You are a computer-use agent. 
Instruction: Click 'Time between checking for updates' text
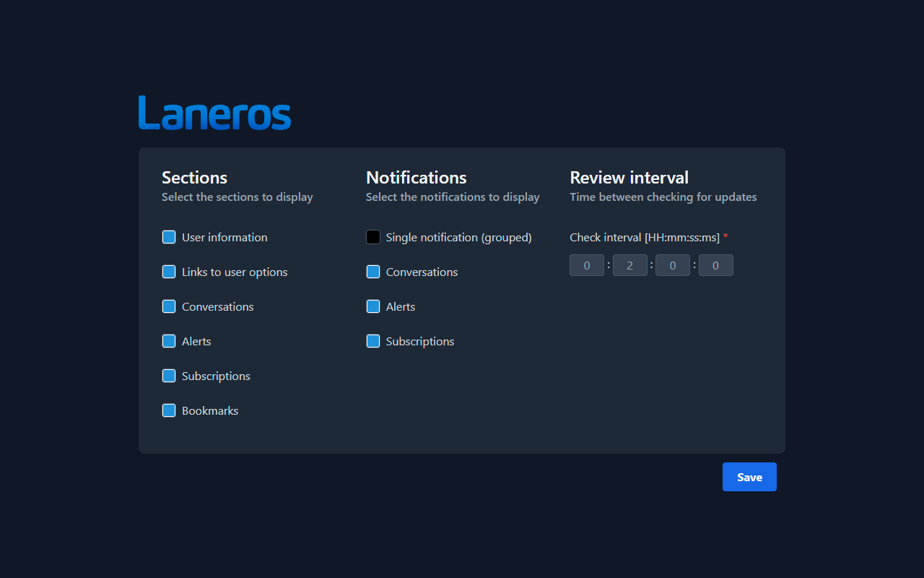(x=663, y=197)
